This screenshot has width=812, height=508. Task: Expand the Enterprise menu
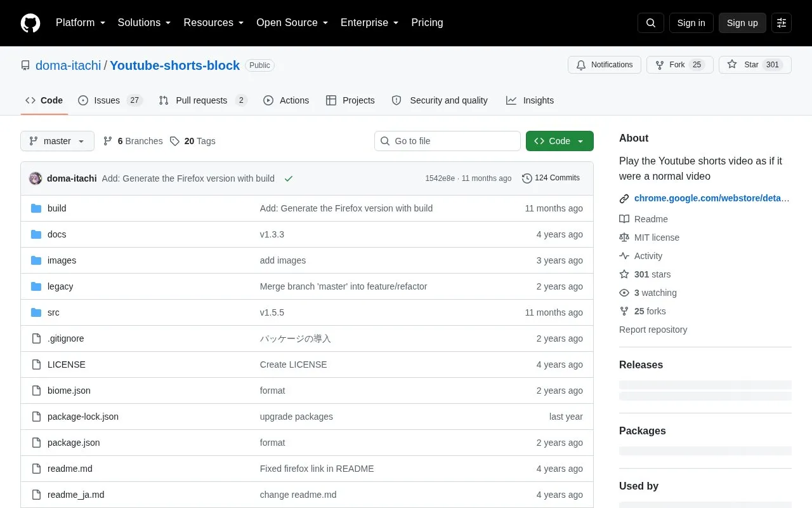(370, 23)
